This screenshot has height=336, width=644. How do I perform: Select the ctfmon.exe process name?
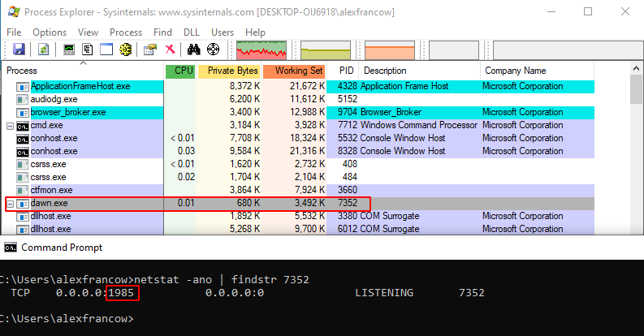pyautogui.click(x=51, y=190)
